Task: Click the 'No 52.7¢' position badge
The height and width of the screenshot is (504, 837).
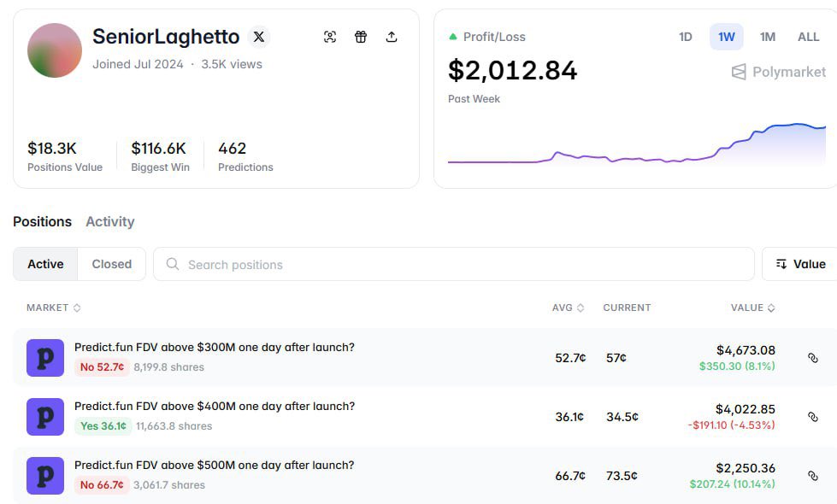Action: (102, 367)
